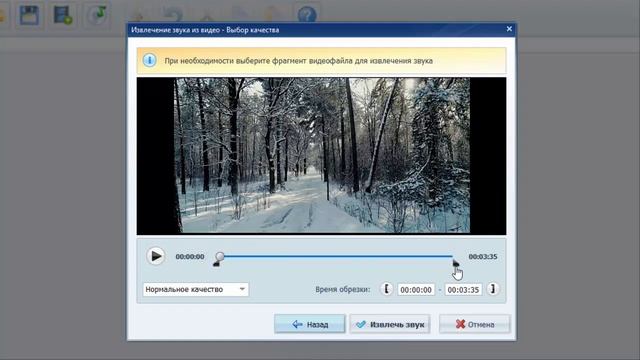This screenshot has width=640, height=360.
Task: Set trim end with right bracket button
Action: click(493, 289)
